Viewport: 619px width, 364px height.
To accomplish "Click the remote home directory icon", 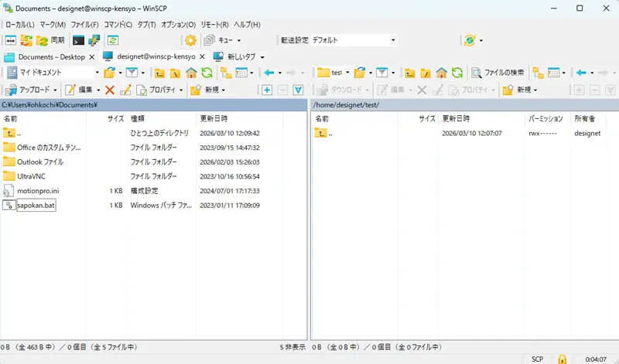I will 441,73.
